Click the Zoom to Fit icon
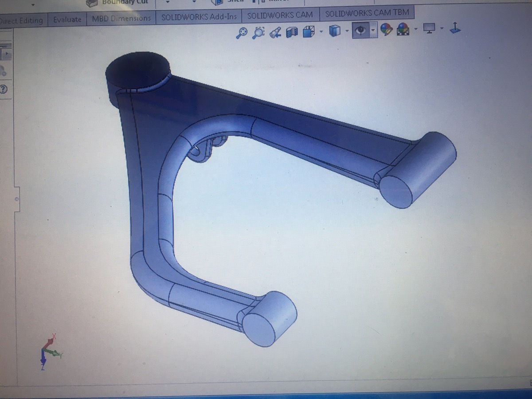Image resolution: width=532 pixels, height=399 pixels. pyautogui.click(x=242, y=31)
